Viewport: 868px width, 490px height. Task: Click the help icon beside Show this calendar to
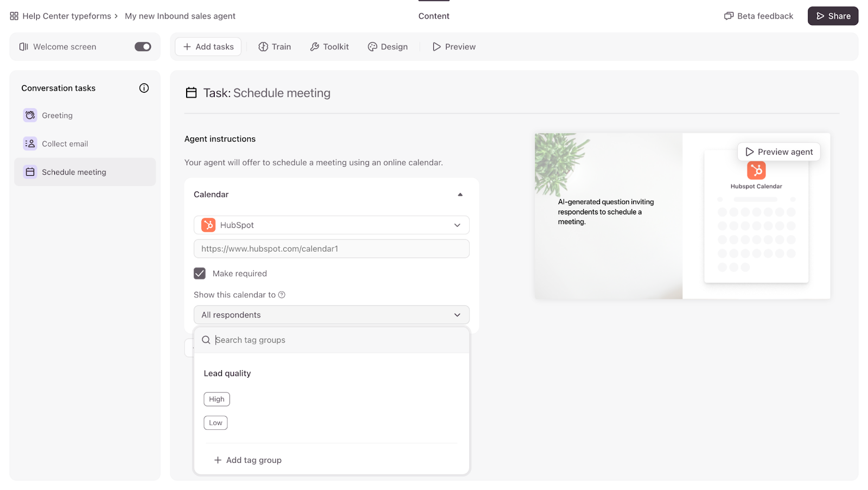pos(282,295)
